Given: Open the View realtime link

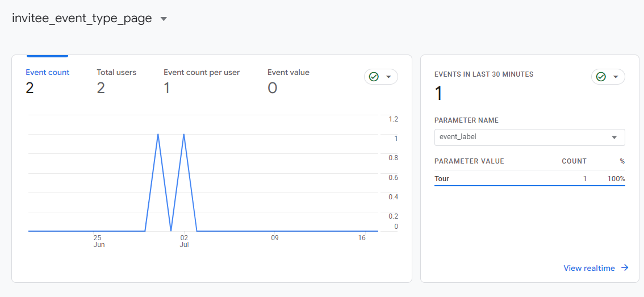Looking at the screenshot, I should [589, 268].
